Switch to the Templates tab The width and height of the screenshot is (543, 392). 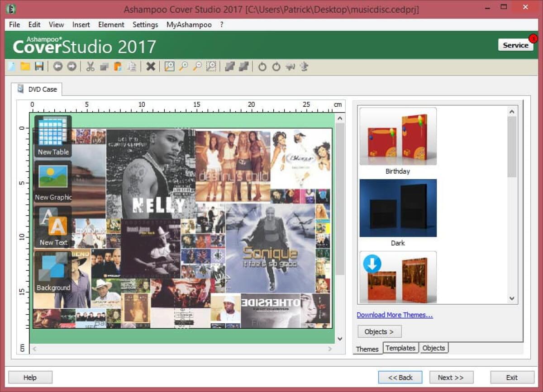click(x=400, y=348)
